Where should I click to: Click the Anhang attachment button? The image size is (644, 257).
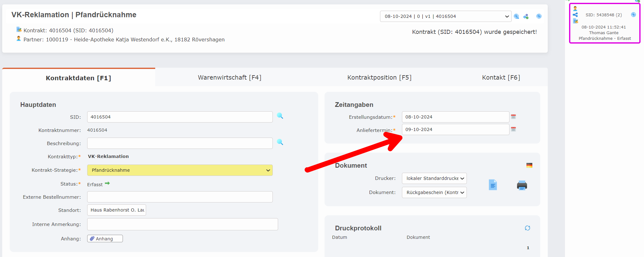(x=105, y=239)
